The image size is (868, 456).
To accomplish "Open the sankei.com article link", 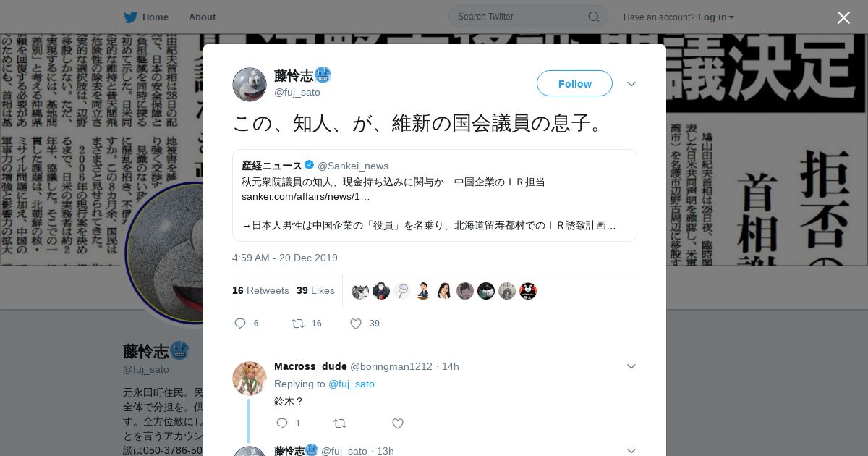I will pos(305,196).
